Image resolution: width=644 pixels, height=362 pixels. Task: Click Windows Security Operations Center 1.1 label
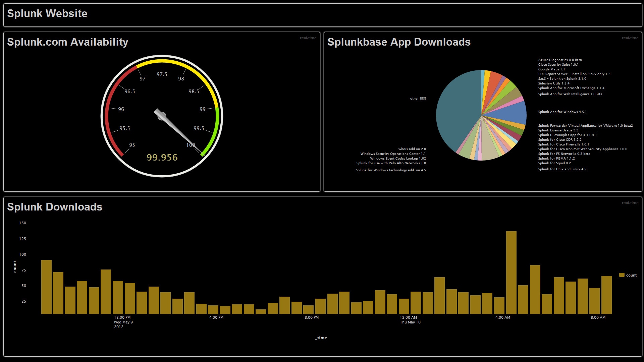393,154
